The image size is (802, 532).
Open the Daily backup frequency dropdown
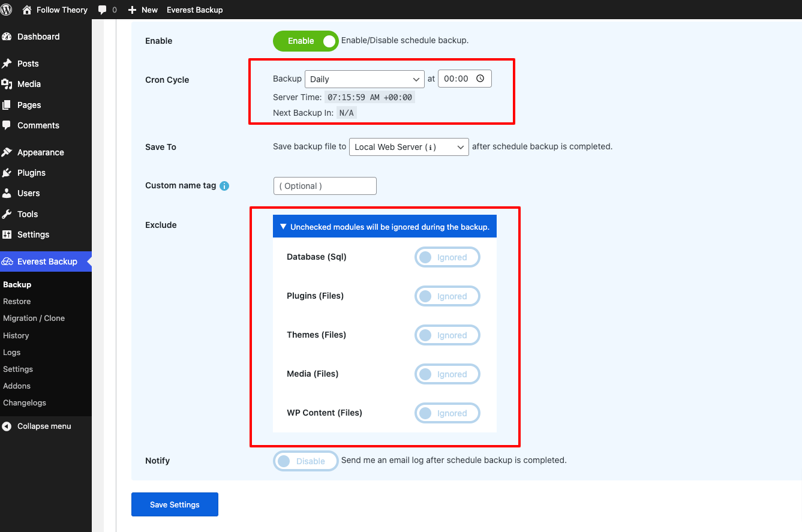[x=364, y=79]
